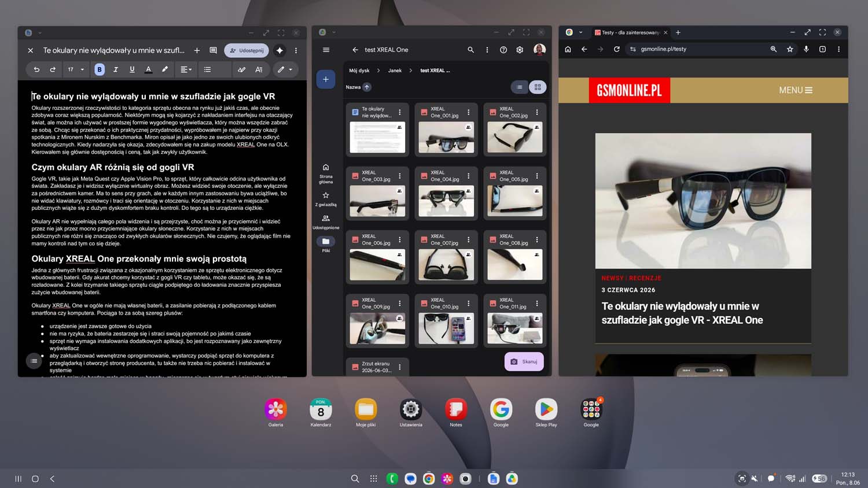Open Te okulary document thumbnail in Drive
The width and height of the screenshot is (868, 488).
pos(377,137)
